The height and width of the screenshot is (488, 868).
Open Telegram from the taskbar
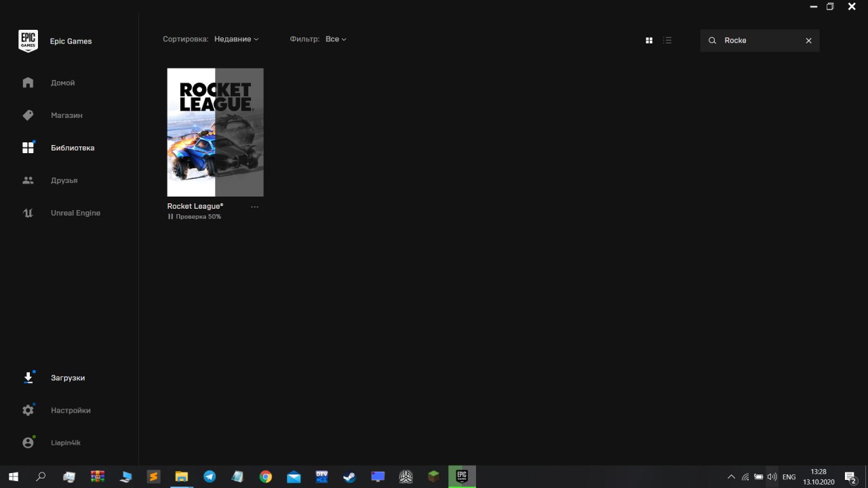(x=210, y=476)
